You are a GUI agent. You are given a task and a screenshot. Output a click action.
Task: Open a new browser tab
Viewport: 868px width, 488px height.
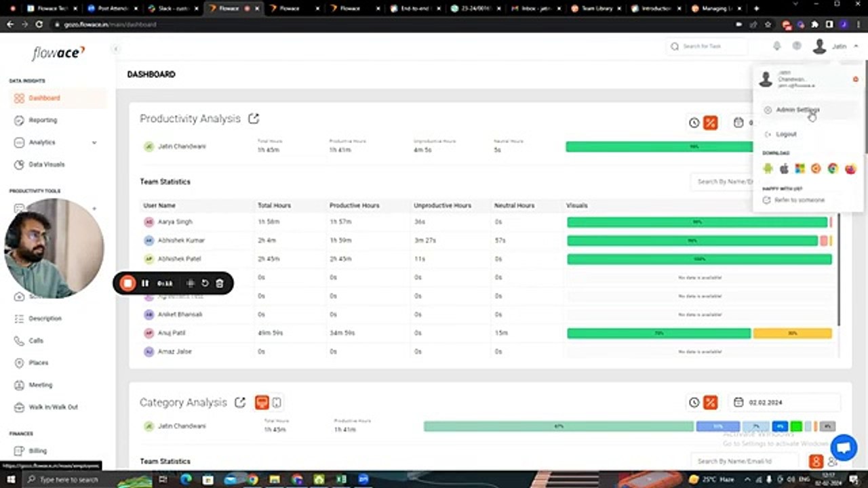point(757,9)
